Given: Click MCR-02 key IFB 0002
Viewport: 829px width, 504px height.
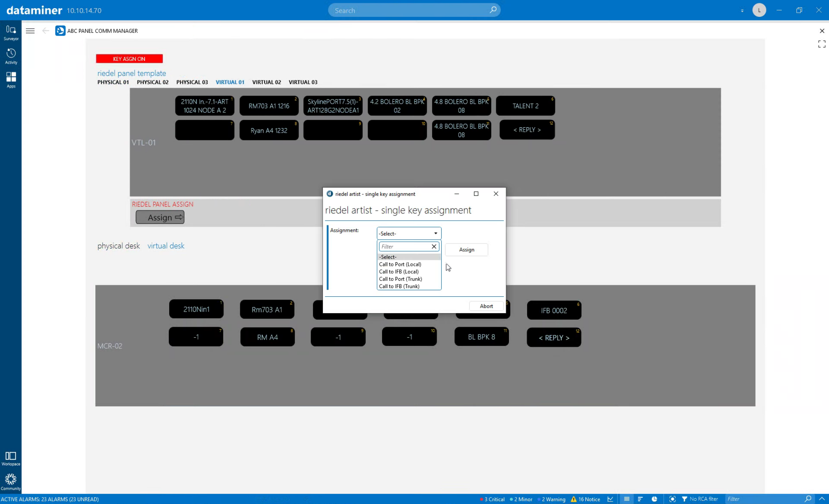Looking at the screenshot, I should click(x=554, y=311).
